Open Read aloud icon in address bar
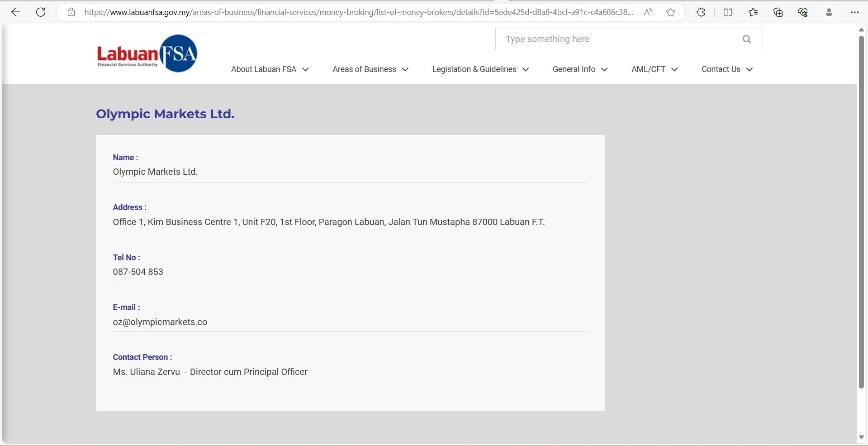 pos(648,12)
